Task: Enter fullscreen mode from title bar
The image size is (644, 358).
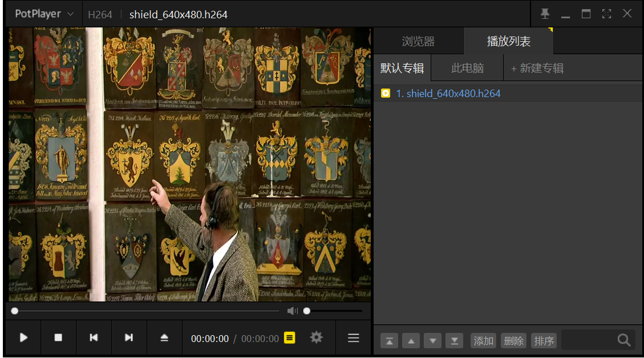Action: (x=606, y=14)
